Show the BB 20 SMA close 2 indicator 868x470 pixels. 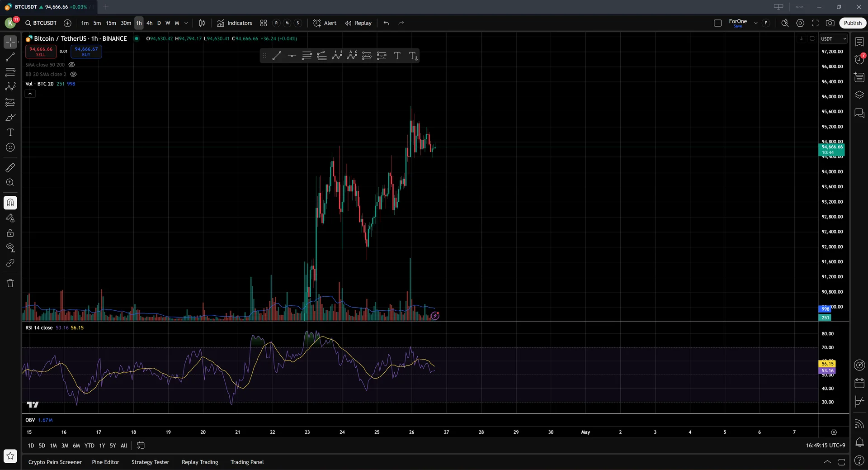click(x=73, y=74)
